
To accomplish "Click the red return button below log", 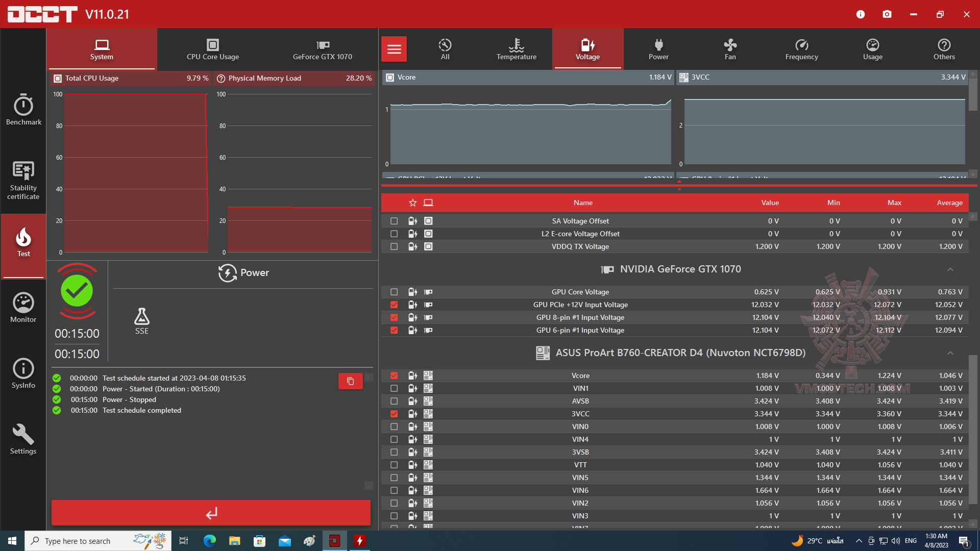I will click(x=211, y=513).
